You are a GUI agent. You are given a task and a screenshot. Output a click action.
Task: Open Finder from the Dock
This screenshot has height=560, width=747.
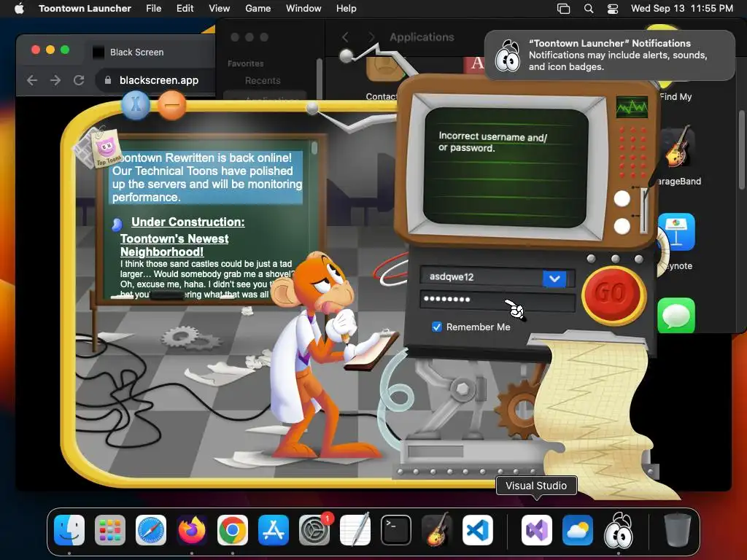click(69, 530)
